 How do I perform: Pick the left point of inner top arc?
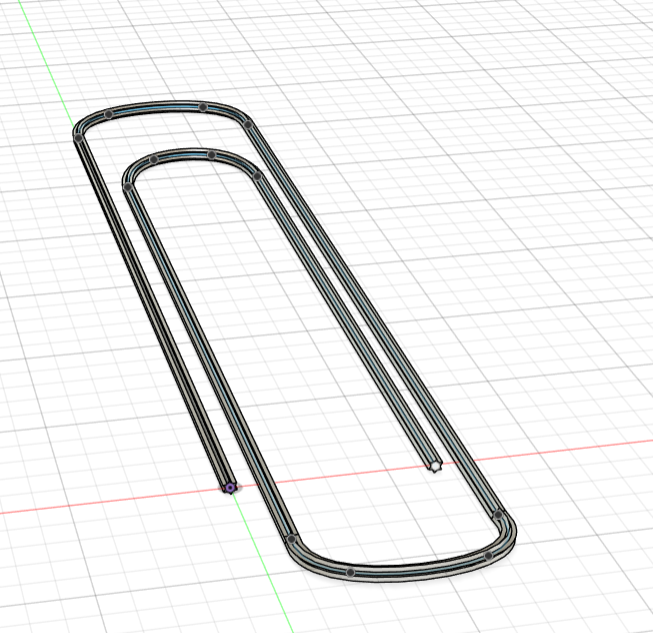[153, 159]
